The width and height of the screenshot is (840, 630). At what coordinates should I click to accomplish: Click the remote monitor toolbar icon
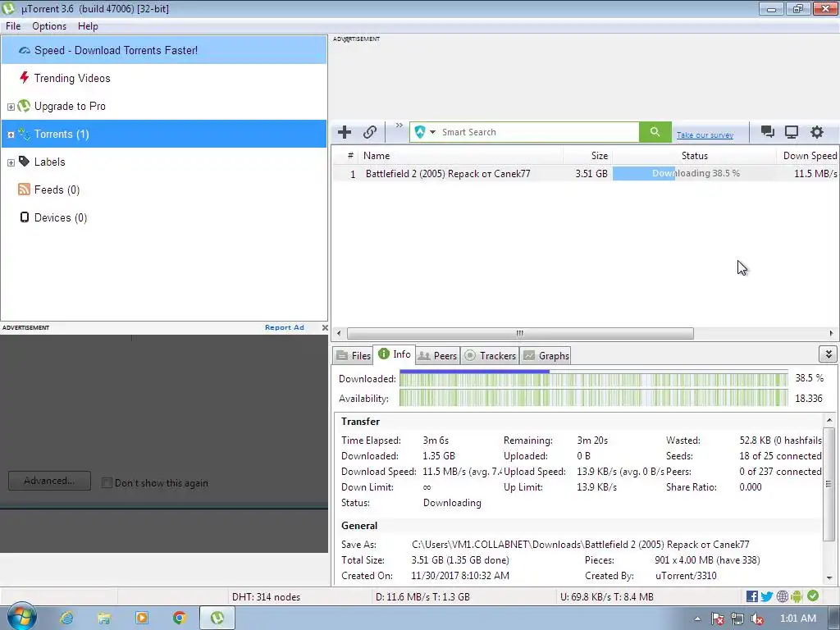click(792, 132)
